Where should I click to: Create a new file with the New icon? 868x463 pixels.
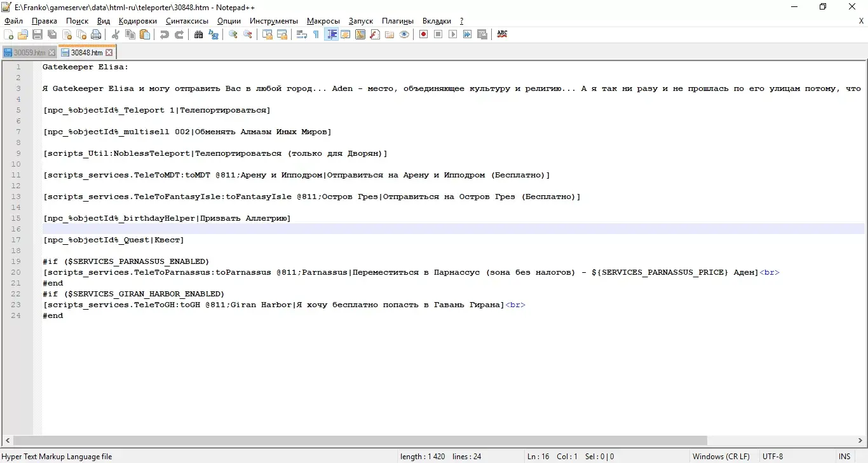(9, 34)
